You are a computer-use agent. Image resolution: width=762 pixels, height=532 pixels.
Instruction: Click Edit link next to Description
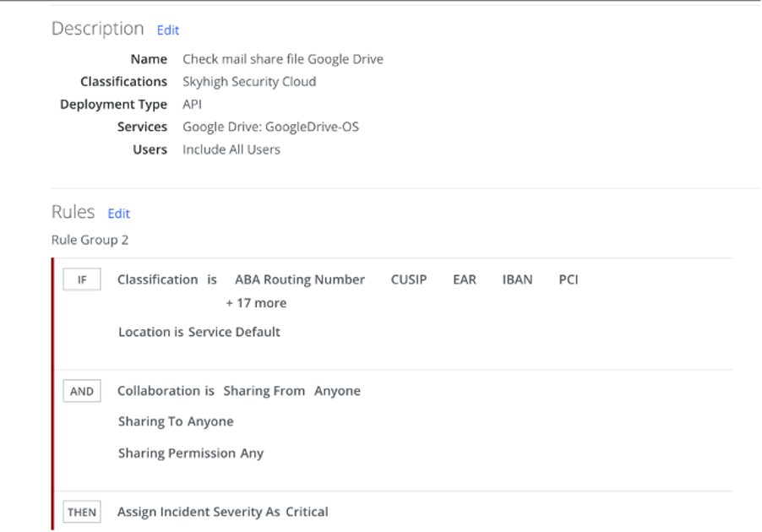click(x=167, y=30)
